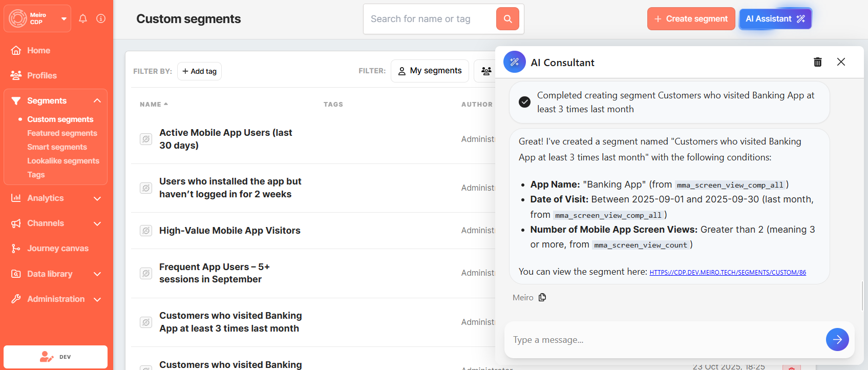The width and height of the screenshot is (868, 370).
Task: Click the Create segment button
Action: (691, 19)
